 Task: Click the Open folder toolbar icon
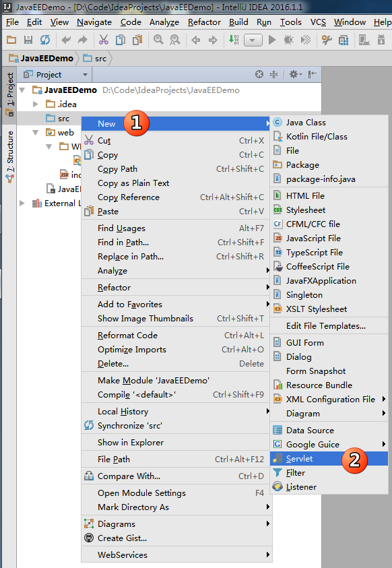pyautogui.click(x=11, y=40)
